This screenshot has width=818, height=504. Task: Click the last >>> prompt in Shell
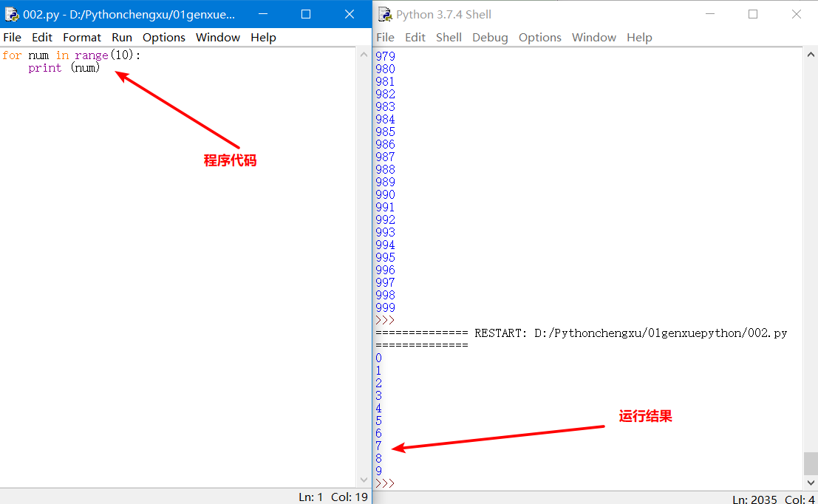[385, 483]
